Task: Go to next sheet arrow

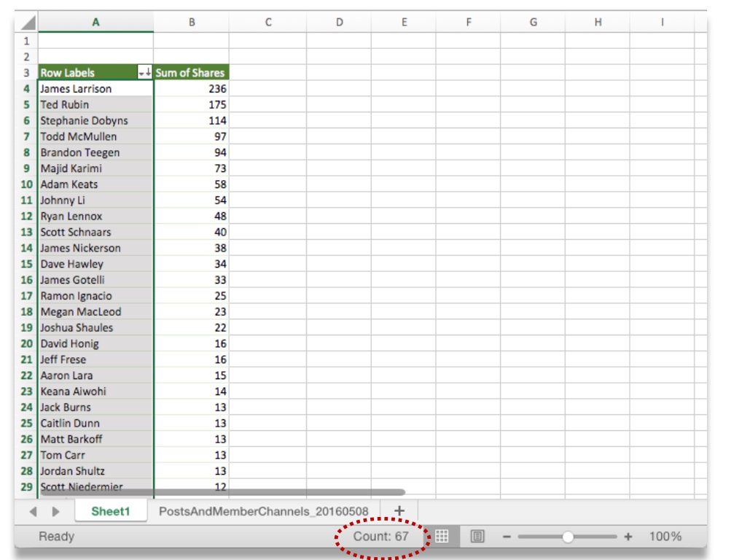Action: coord(55,511)
